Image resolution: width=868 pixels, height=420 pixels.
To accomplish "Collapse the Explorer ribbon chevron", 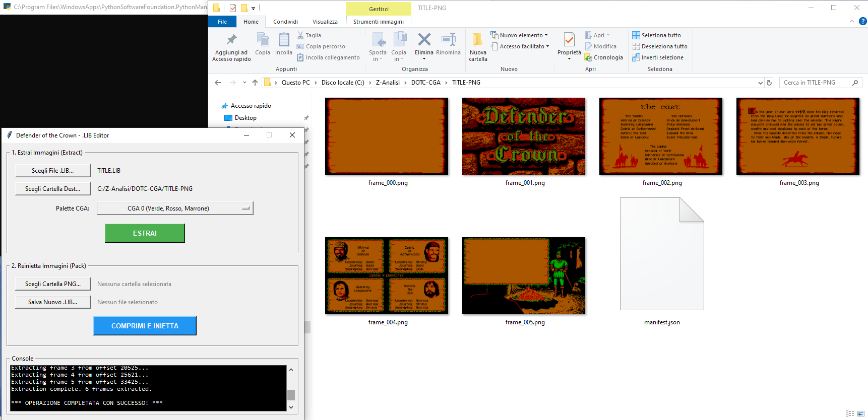I will point(852,21).
